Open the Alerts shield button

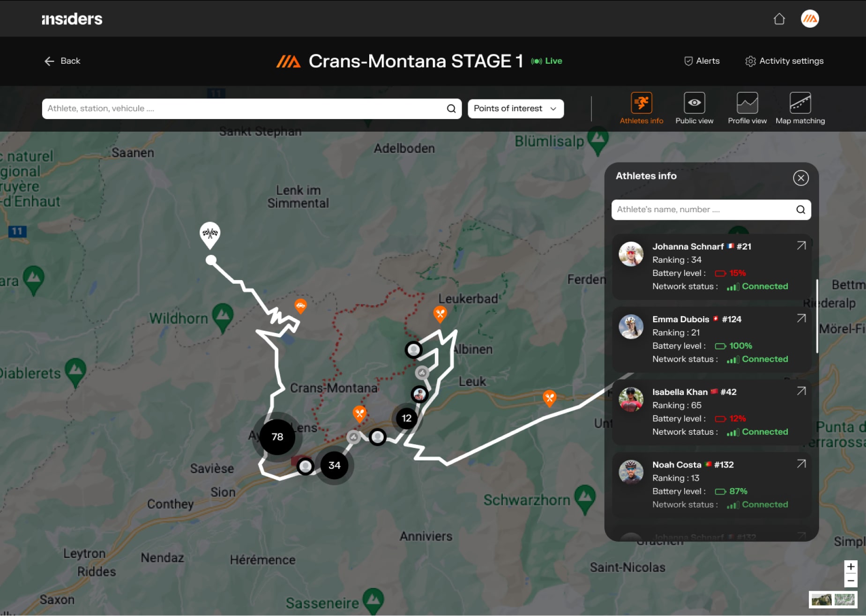point(702,61)
